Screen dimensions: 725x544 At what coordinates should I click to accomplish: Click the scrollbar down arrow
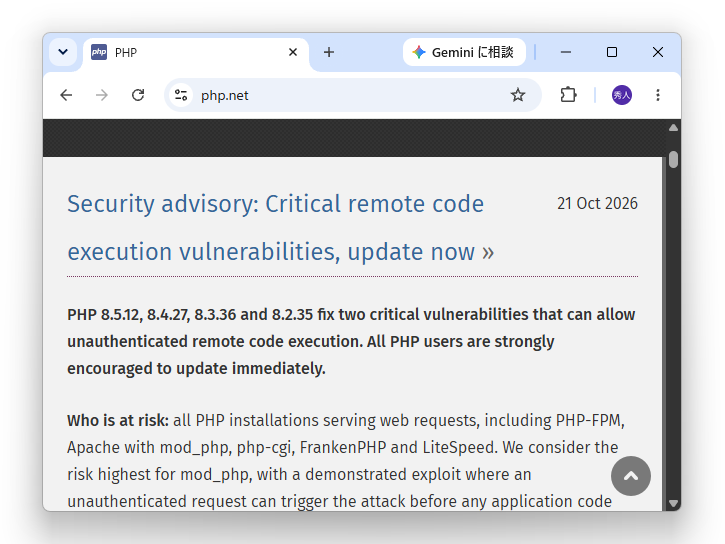[x=673, y=503]
